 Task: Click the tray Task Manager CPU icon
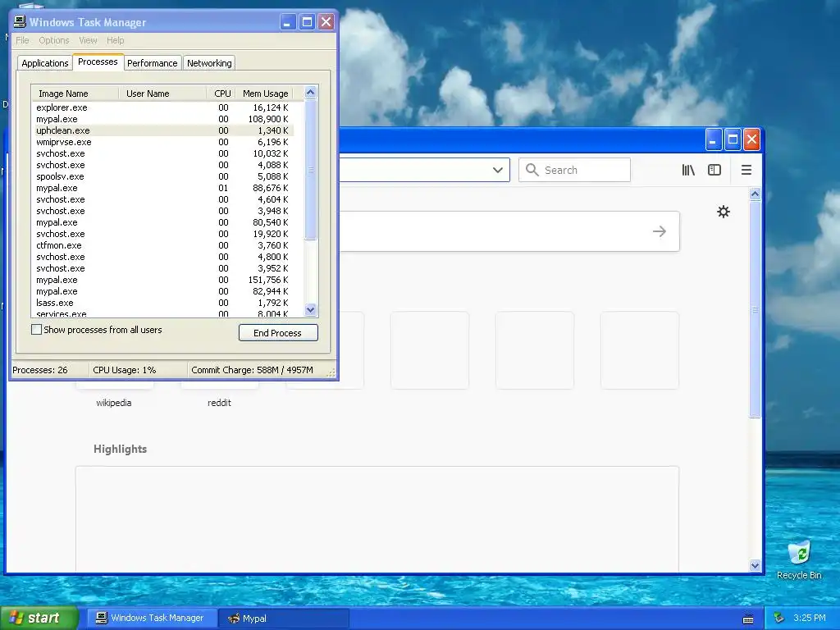click(779, 619)
